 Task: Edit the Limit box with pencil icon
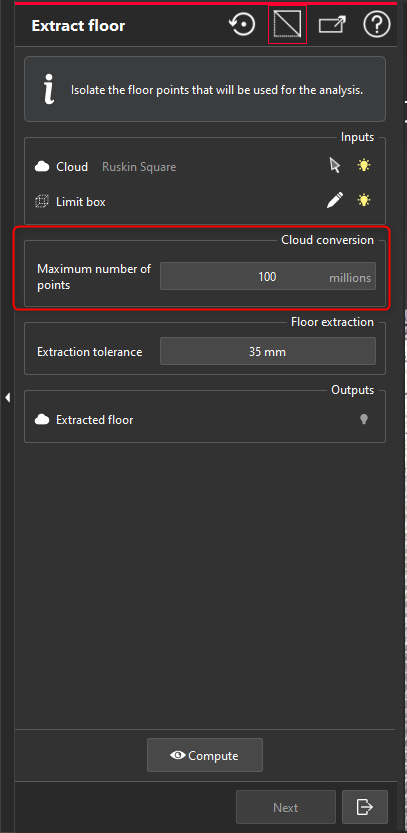(x=335, y=200)
